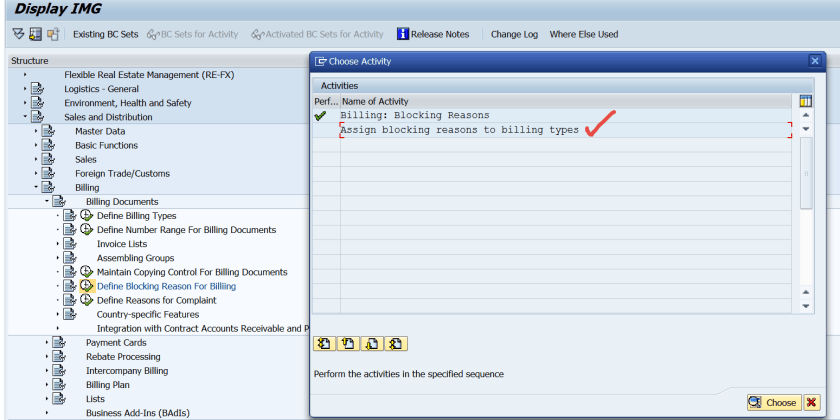
Task: Click document icon beside Master Data
Action: (x=48, y=131)
